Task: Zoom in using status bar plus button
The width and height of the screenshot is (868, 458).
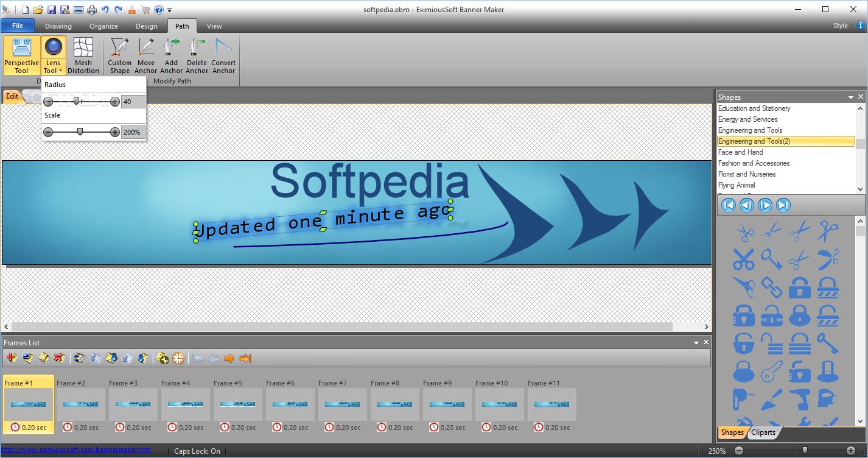Action: (x=851, y=451)
